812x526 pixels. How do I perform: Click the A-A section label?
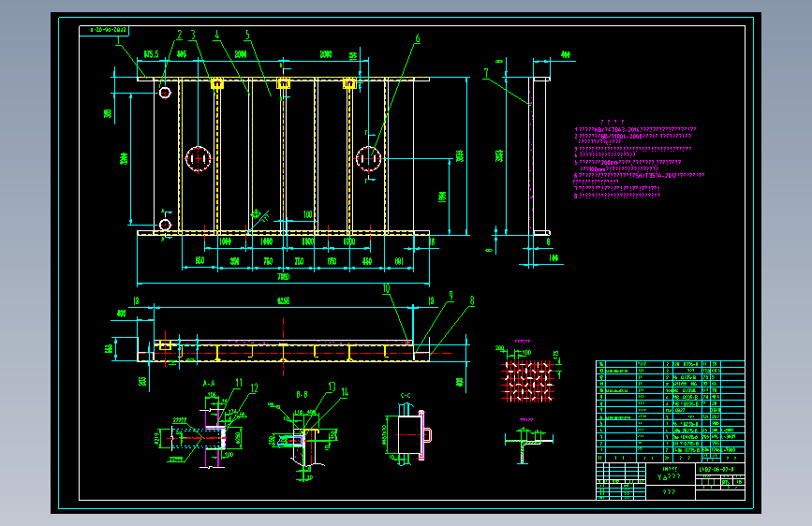click(x=209, y=384)
